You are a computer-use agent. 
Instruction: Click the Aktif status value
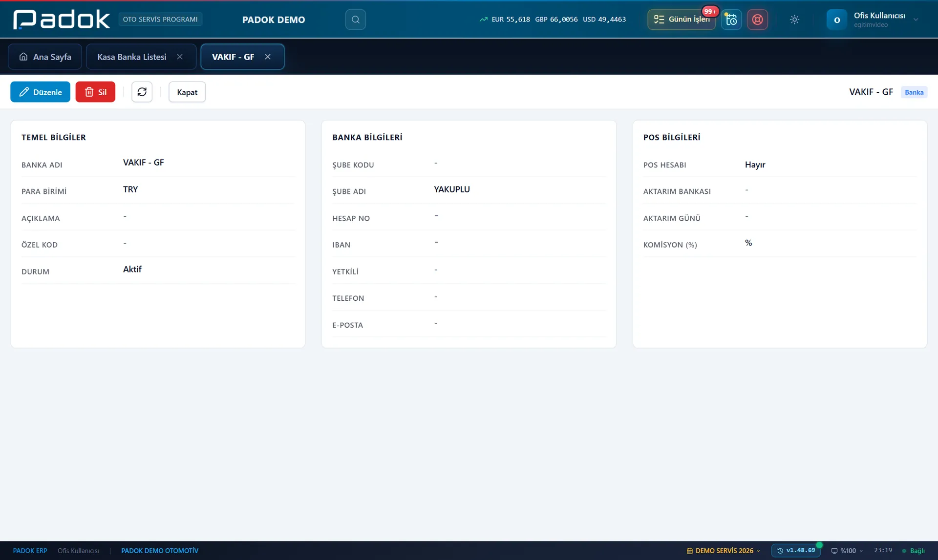(x=132, y=269)
